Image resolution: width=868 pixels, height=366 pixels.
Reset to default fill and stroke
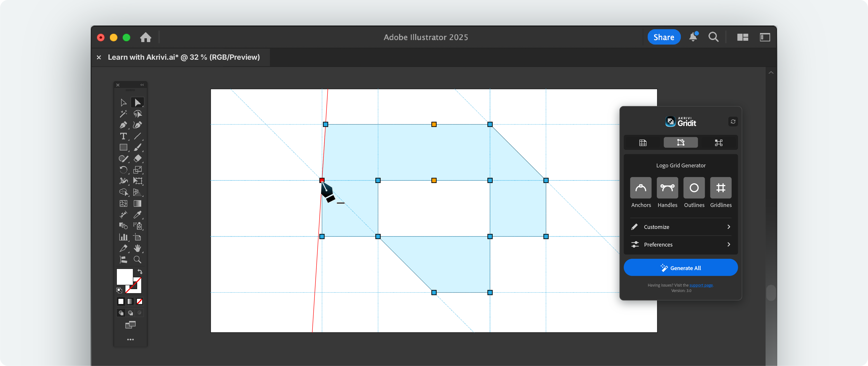[119, 290]
